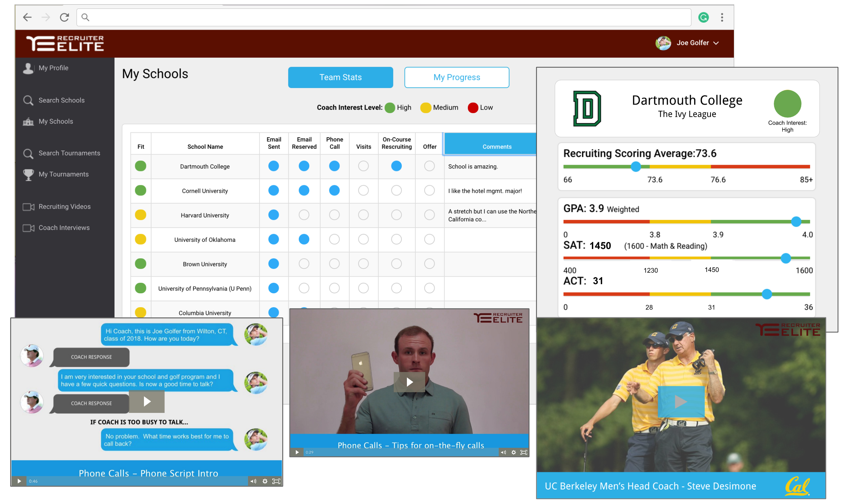Click Joe Golfer's profile avatar
The width and height of the screenshot is (847, 504).
pos(663,43)
